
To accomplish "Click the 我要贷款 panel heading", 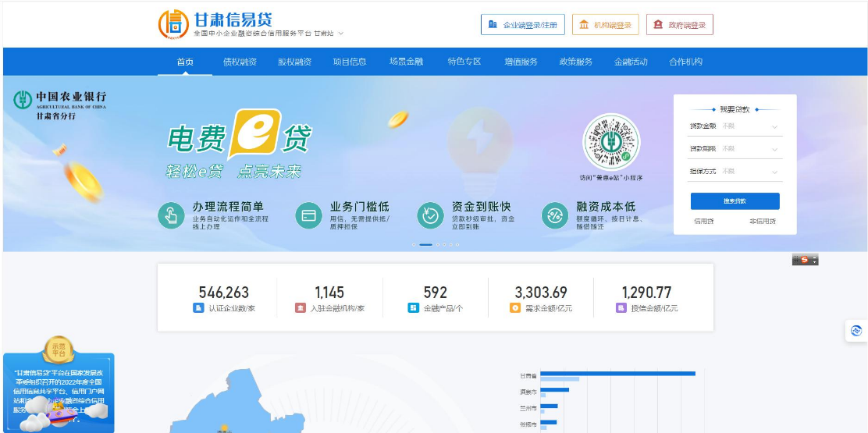I will tap(735, 109).
